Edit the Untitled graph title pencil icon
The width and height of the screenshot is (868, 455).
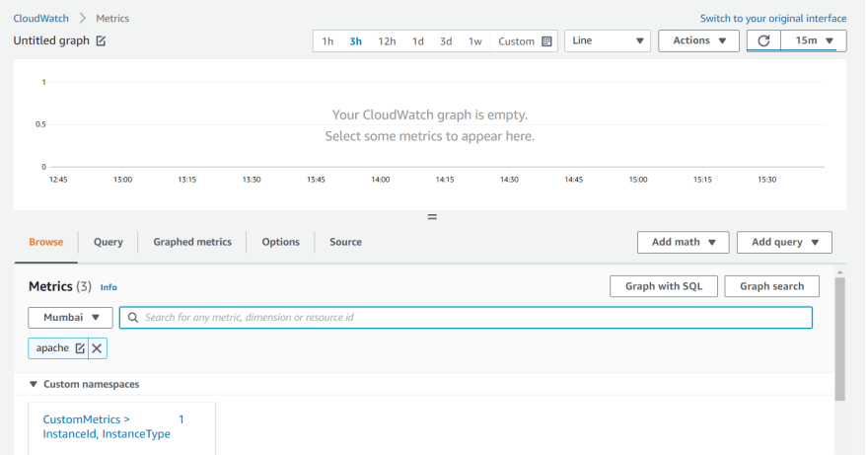(x=101, y=41)
